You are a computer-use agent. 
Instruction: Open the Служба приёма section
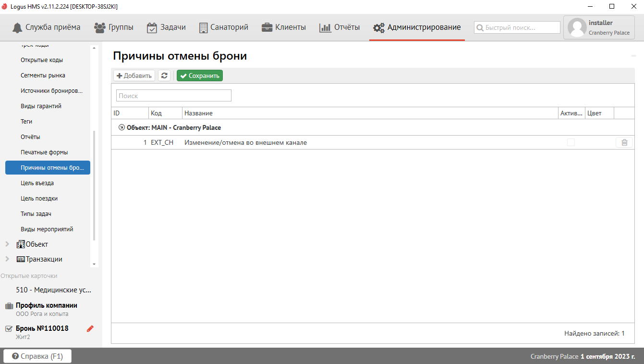[x=47, y=27]
